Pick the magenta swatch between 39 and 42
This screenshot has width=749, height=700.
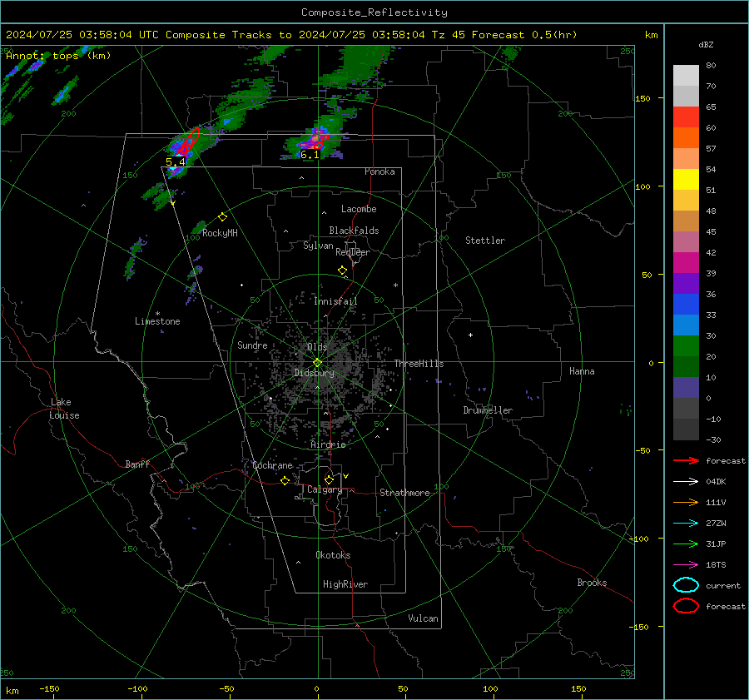686,263
